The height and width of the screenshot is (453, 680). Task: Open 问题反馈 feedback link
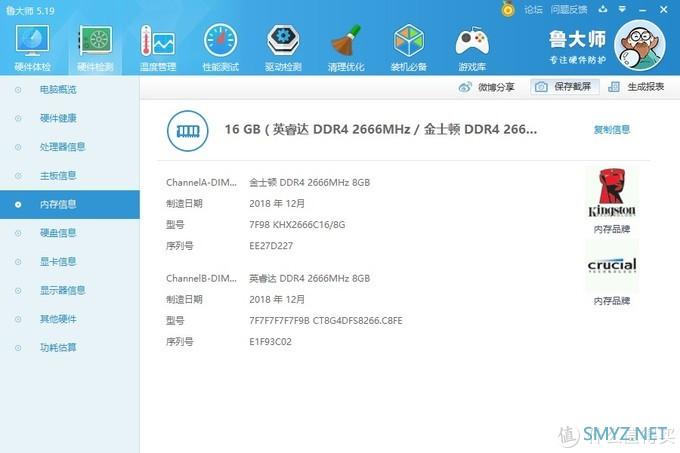(x=569, y=9)
